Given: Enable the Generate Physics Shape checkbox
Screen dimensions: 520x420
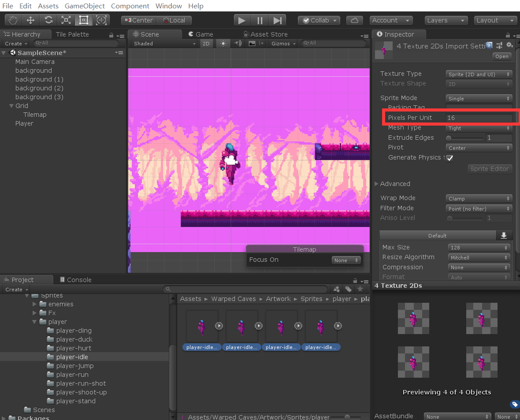Looking at the screenshot, I should (449, 158).
